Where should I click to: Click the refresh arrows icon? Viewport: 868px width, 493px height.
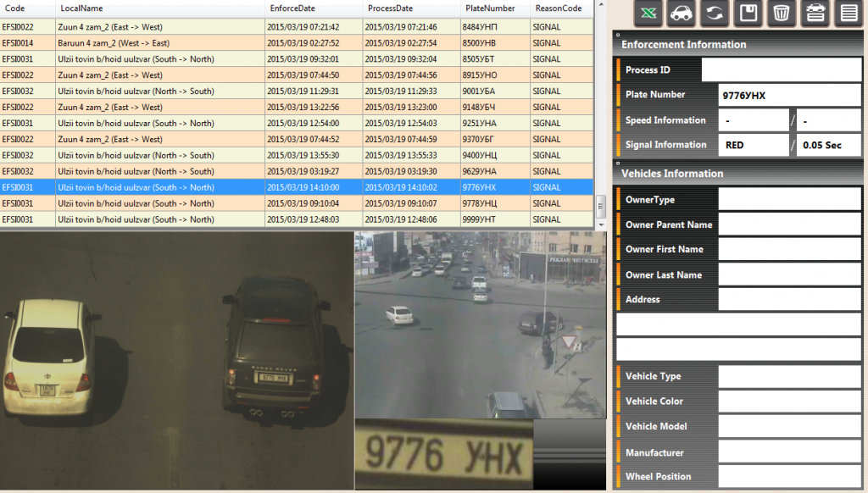714,13
